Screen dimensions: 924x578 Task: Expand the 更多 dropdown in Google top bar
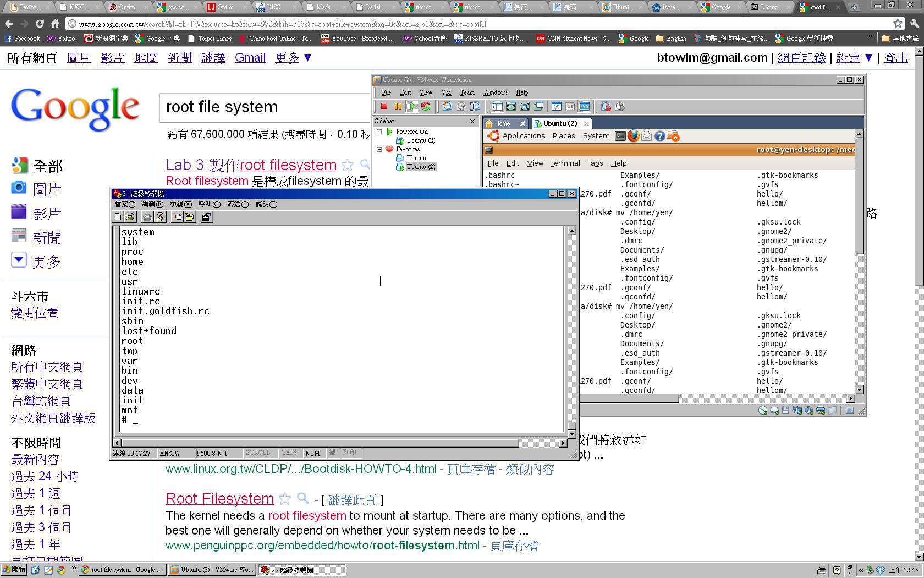click(x=293, y=58)
